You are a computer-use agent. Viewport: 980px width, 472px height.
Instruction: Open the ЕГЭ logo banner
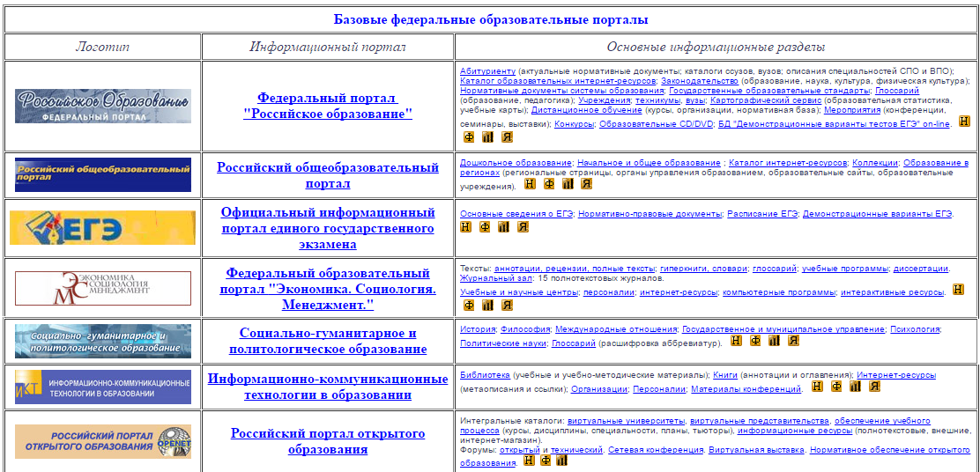click(x=103, y=228)
